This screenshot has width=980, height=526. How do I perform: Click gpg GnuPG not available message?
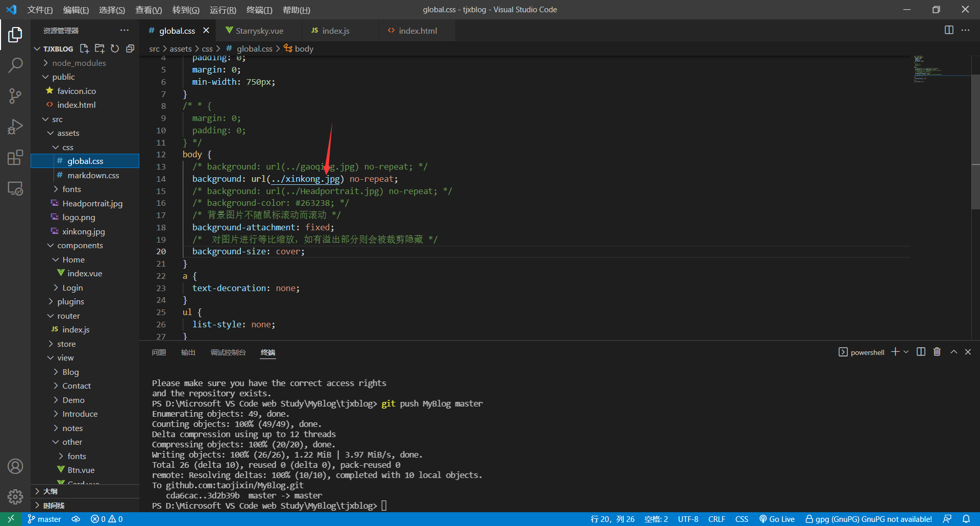869,519
